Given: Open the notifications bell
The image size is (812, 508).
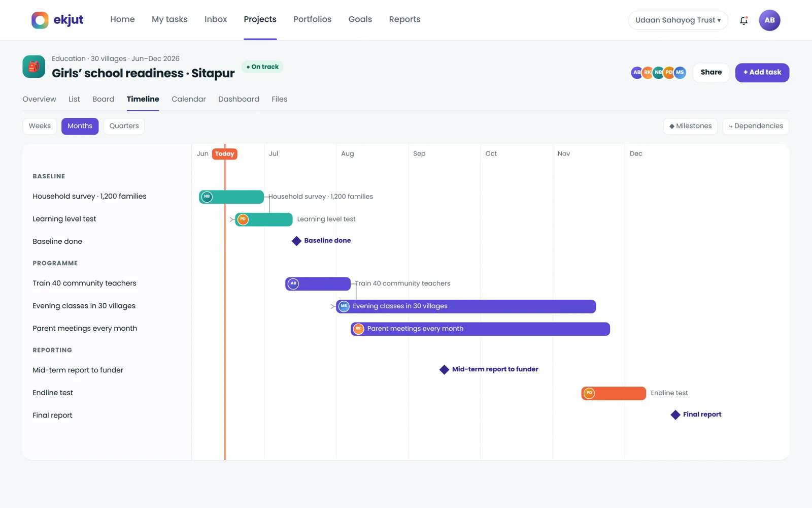Looking at the screenshot, I should [x=743, y=20].
